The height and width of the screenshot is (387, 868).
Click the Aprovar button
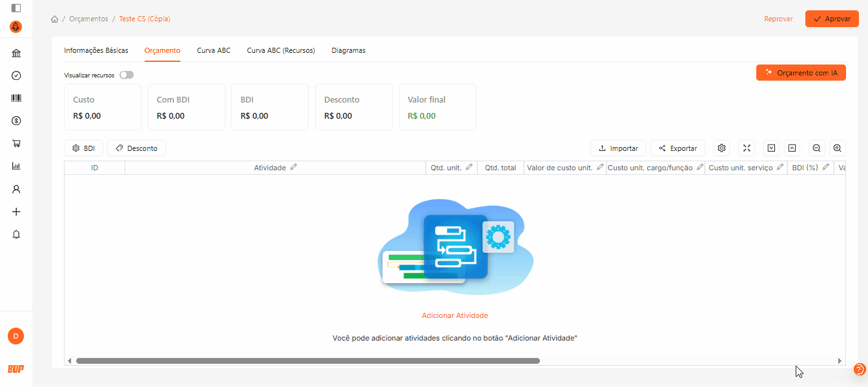[831, 19]
